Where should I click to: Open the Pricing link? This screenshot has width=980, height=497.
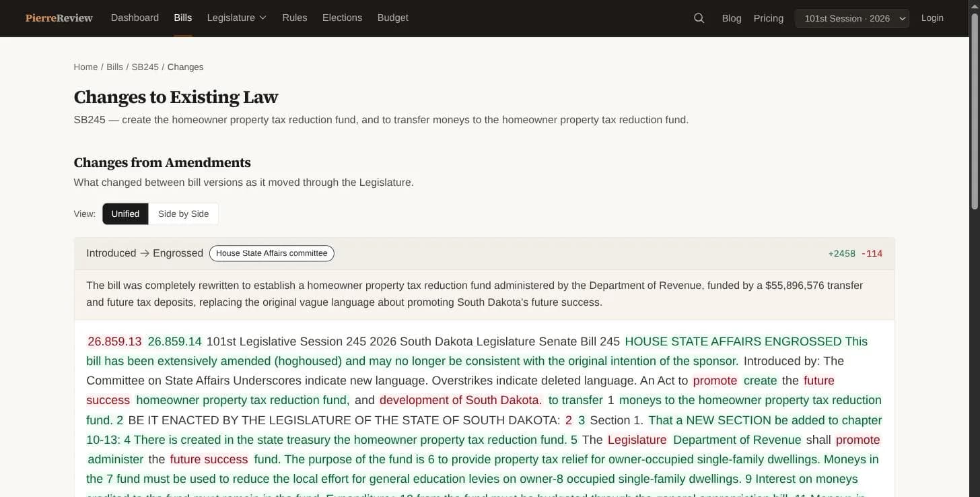(769, 18)
